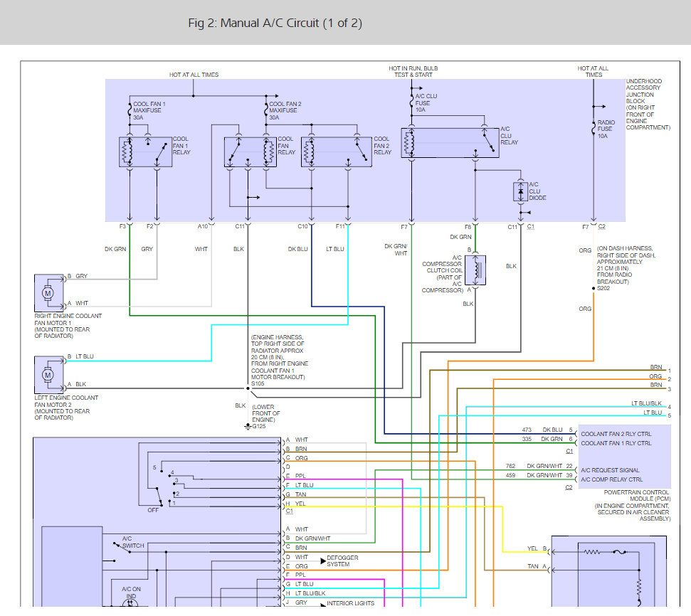Select the Cool Fan 1 relay box
Image resolution: width=691 pixels, height=616 pixels.
tap(145, 152)
